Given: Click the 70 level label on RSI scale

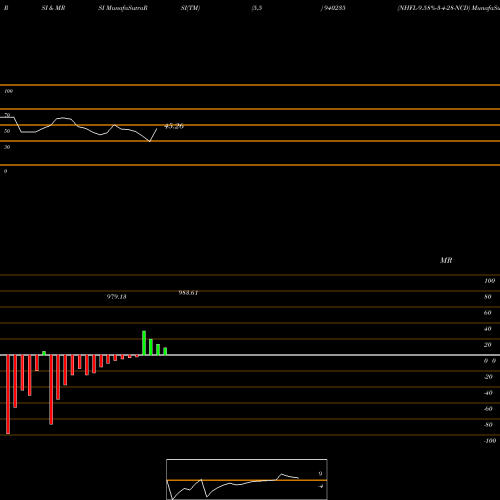Looking at the screenshot, I should pyautogui.click(x=7, y=115).
